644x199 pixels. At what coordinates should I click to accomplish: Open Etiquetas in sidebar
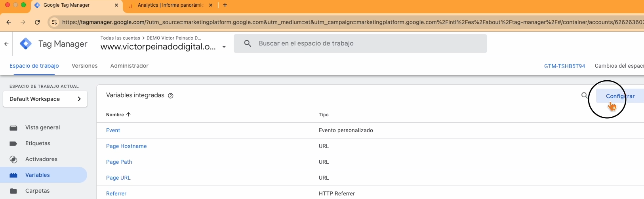[x=38, y=144]
